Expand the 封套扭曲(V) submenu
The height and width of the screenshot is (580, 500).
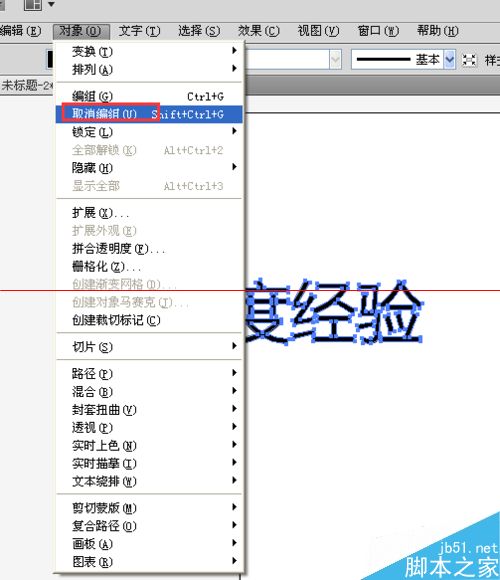pyautogui.click(x=149, y=409)
